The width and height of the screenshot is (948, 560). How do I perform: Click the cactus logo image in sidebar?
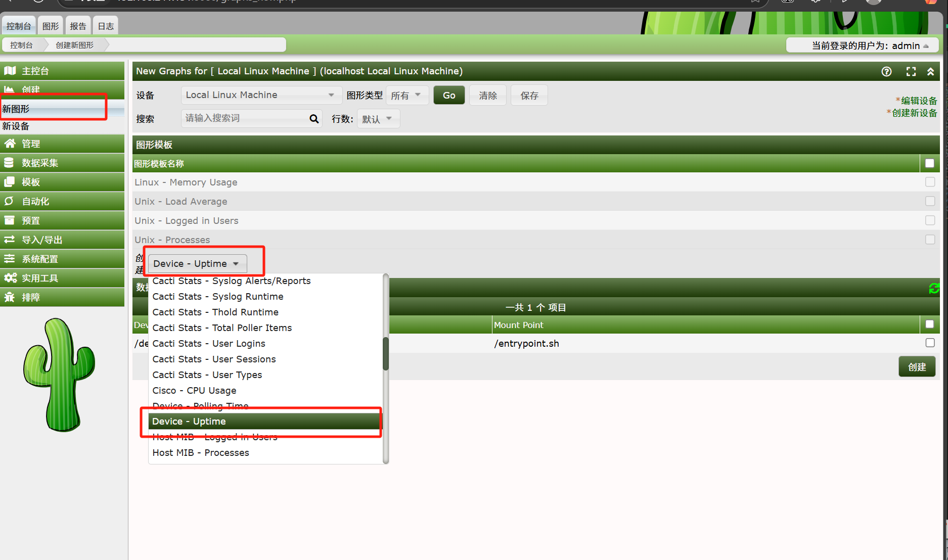point(59,375)
